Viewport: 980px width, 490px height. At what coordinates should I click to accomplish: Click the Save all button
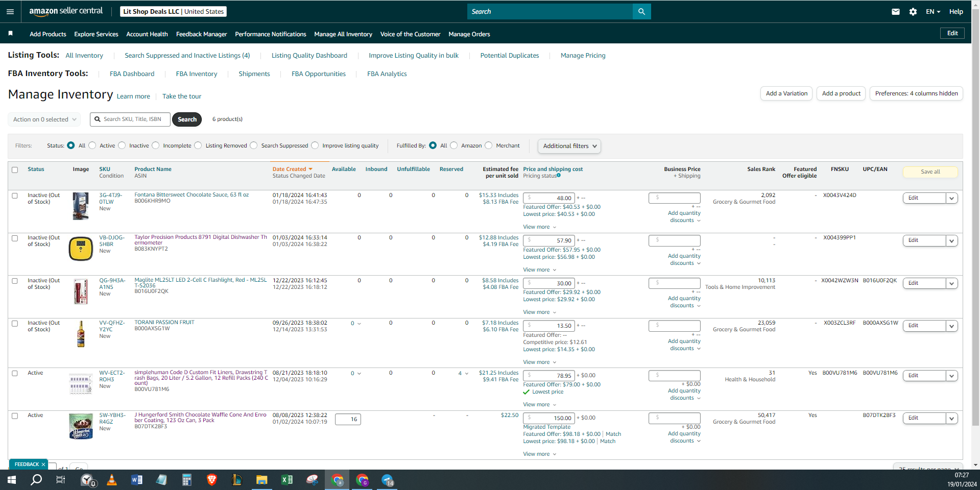click(x=930, y=172)
